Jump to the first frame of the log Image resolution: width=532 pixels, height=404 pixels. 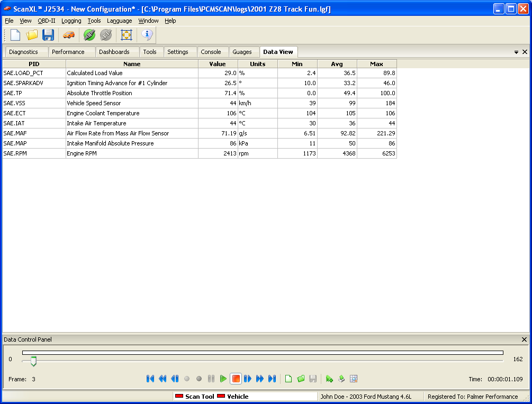click(x=150, y=379)
